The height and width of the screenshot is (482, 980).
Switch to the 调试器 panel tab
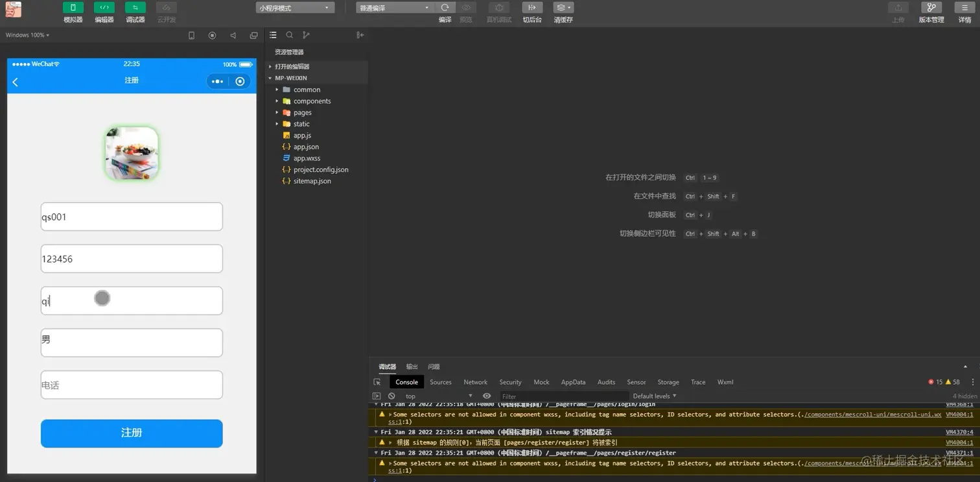387,367
